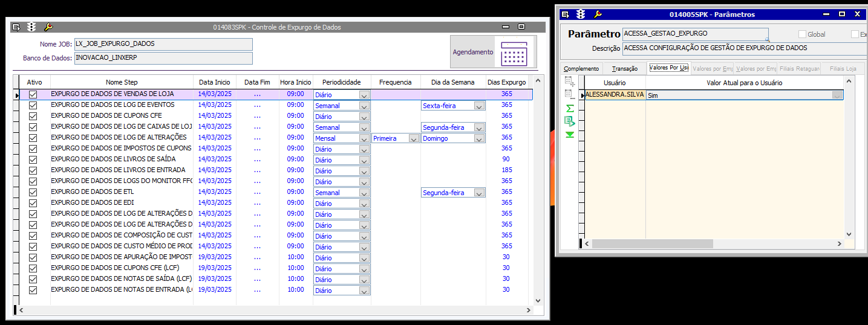Viewport: 868px width, 325px height.
Task: Toggle Ativo for EXPURGO DE DADOS DE NOTAS DE SAÍDA (LCF)
Action: pos(33,279)
